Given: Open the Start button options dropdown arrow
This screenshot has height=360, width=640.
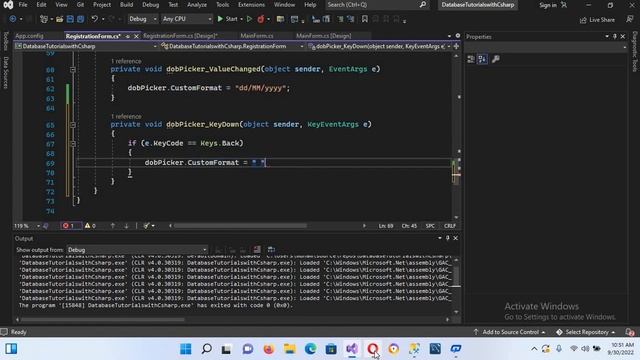Looking at the screenshot, I should pyautogui.click(x=241, y=19).
